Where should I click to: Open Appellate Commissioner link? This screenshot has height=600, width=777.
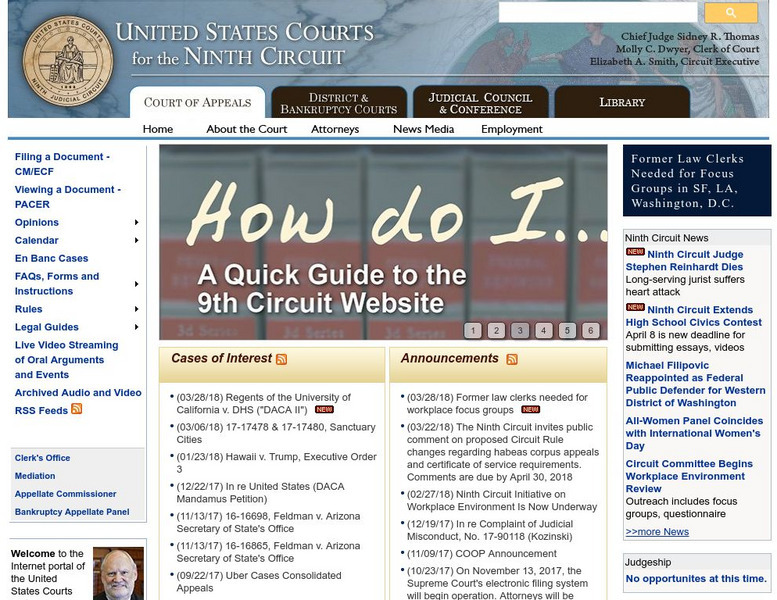coord(65,494)
